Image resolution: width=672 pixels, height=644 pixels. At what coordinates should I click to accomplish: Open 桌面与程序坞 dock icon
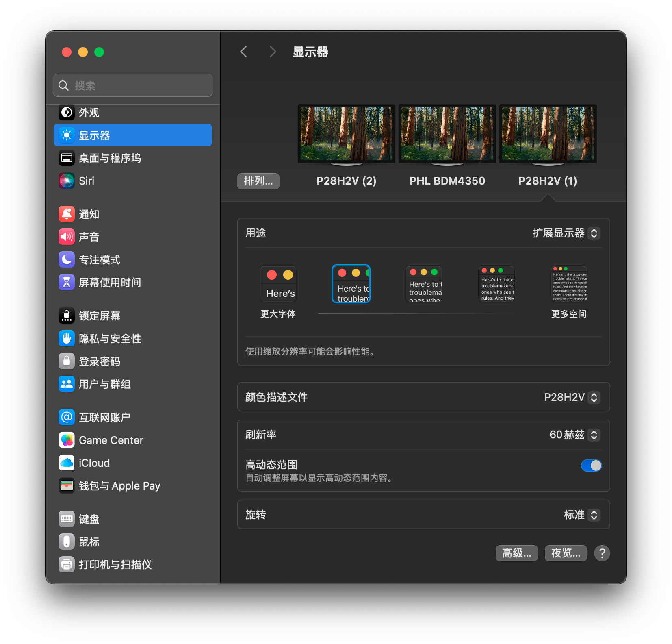click(x=67, y=158)
